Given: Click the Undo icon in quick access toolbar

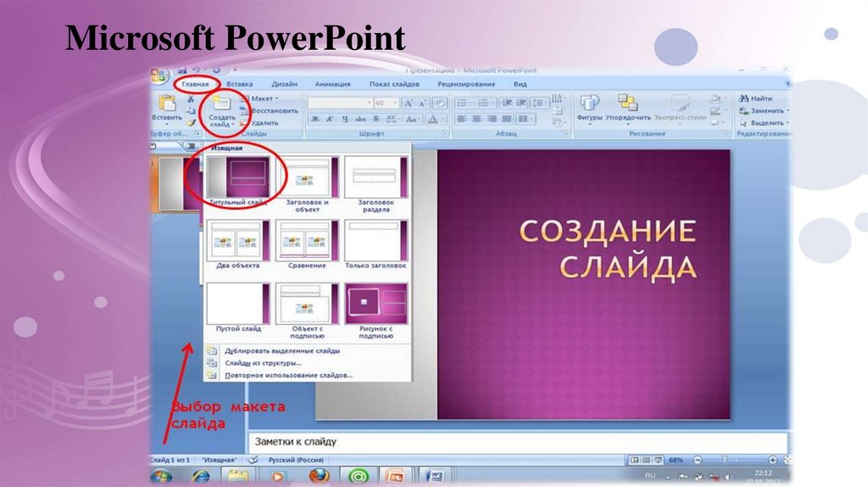Looking at the screenshot, I should pos(197,70).
